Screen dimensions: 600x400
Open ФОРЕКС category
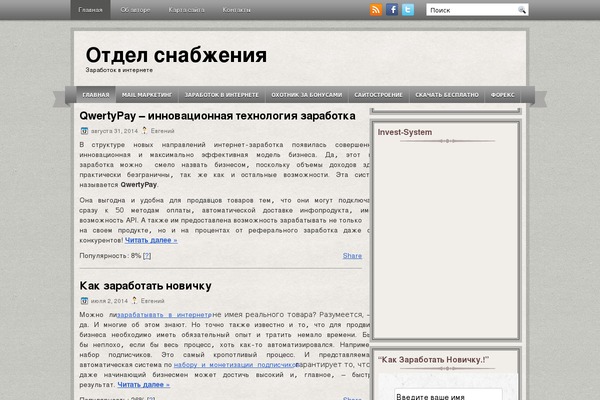pos(503,95)
